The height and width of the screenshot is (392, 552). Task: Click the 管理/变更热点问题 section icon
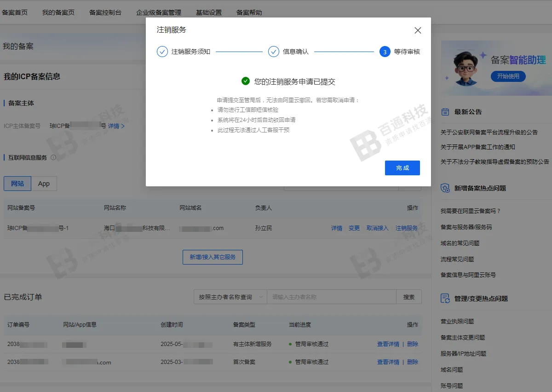point(444,298)
